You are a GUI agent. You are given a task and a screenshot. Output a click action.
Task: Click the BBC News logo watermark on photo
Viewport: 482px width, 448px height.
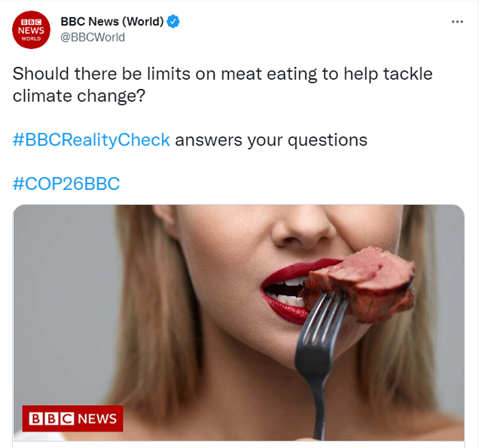point(72,418)
